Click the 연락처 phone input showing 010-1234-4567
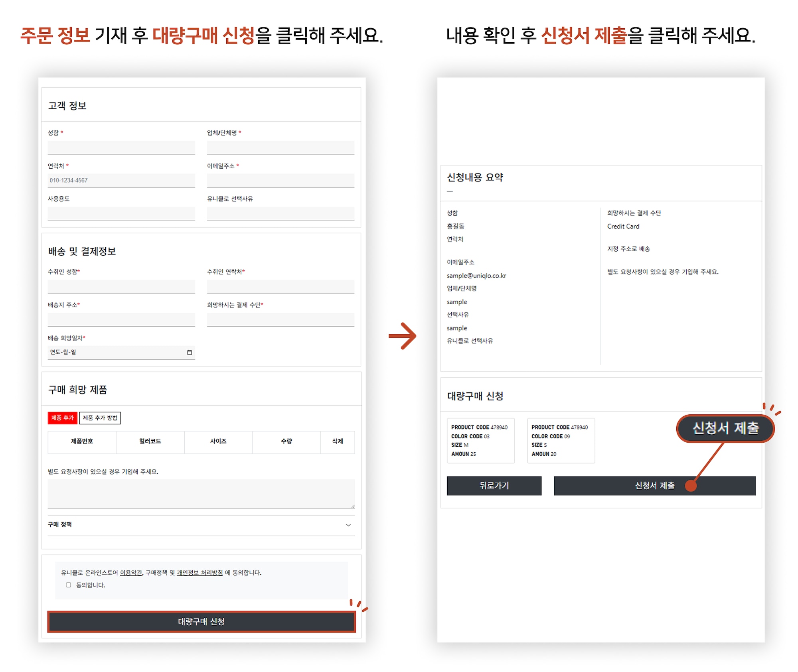This screenshot has width=798, height=672. pyautogui.click(x=121, y=180)
